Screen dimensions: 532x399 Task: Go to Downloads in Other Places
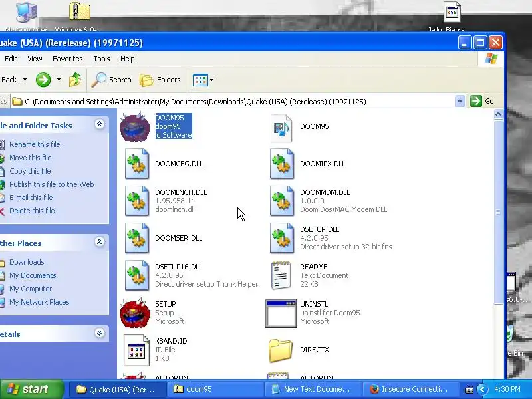27,262
